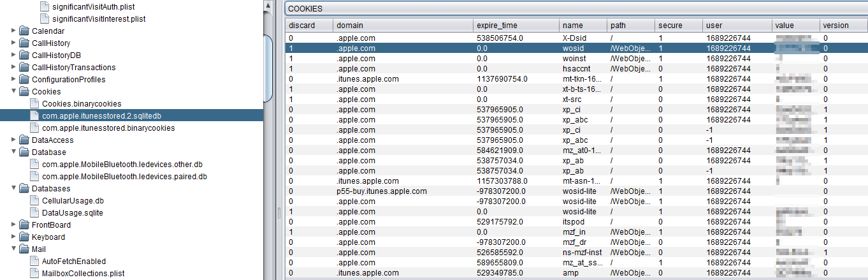
Task: Click the mzf_dr cookie name cell
Action: click(x=583, y=242)
